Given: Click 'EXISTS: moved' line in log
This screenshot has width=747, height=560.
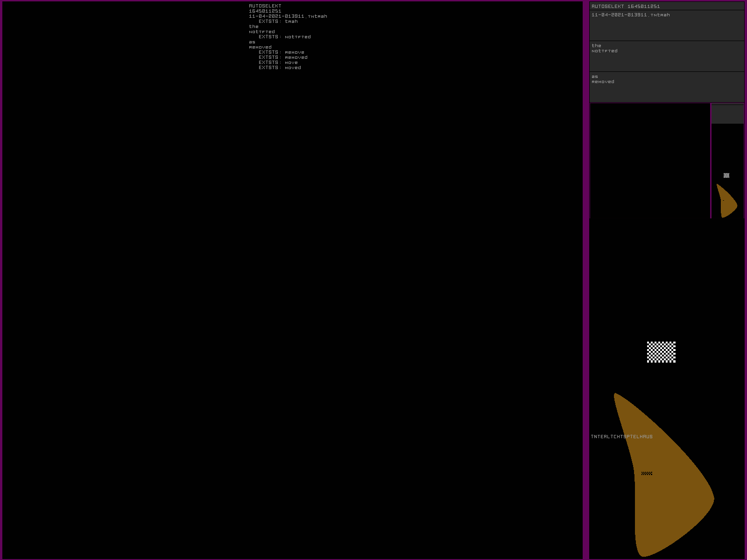Looking at the screenshot, I should 280,68.
